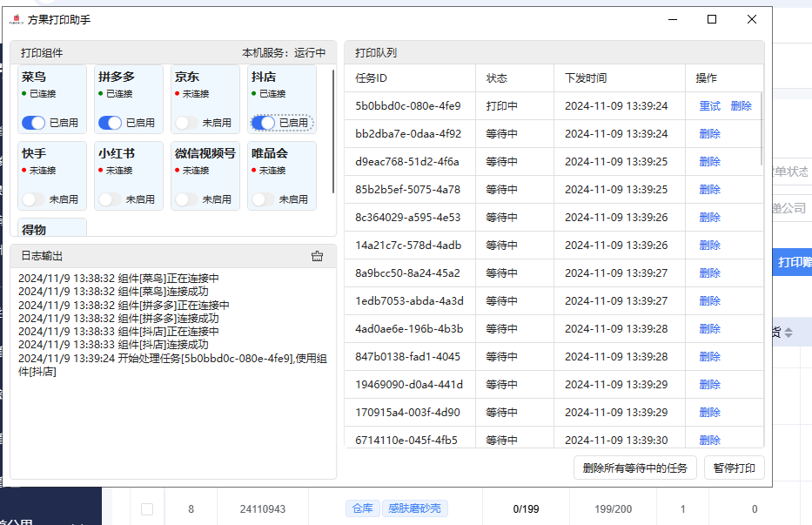Enable the 快手 component toggle
The image size is (812, 525).
point(33,199)
